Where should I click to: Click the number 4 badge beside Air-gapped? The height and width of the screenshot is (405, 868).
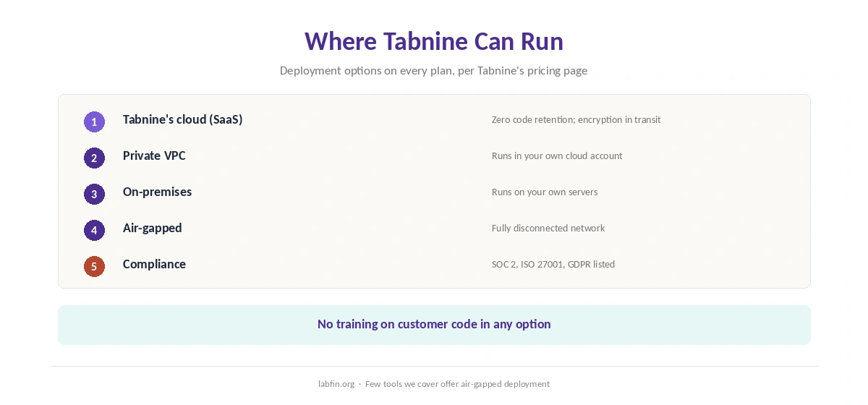(94, 230)
